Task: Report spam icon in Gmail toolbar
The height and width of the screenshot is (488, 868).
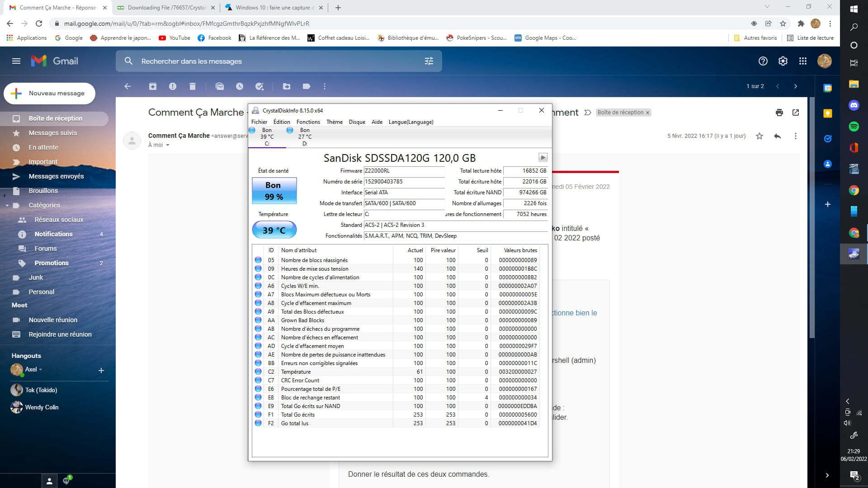Action: click(173, 86)
